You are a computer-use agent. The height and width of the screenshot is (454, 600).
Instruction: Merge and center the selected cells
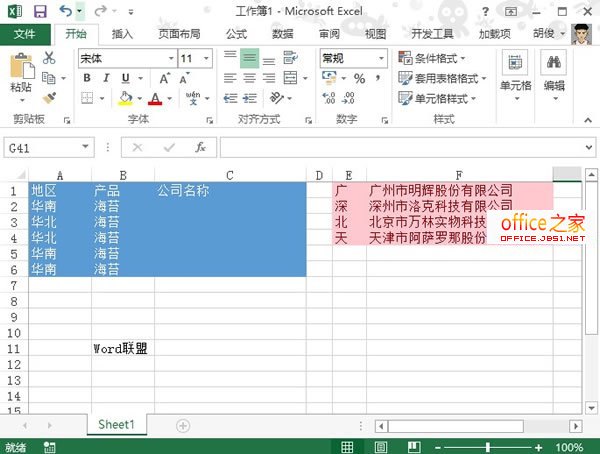coord(290,78)
